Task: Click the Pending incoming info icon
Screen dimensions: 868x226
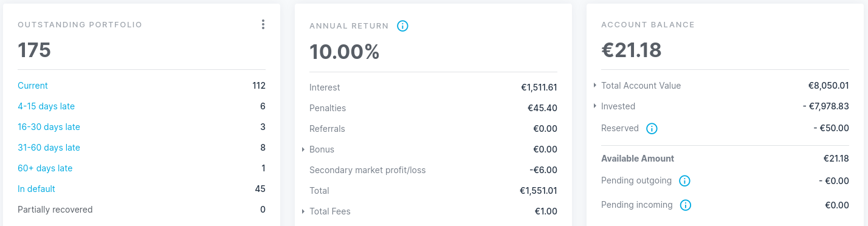Action: coord(686,205)
